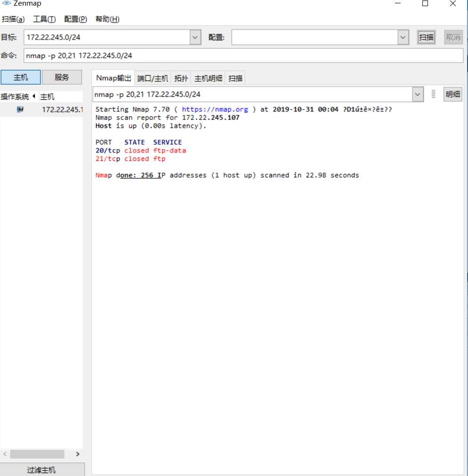Viewport: 468px width, 476px height.
Task: Click 'Host is up (0.00s latency)' line
Action: point(151,126)
